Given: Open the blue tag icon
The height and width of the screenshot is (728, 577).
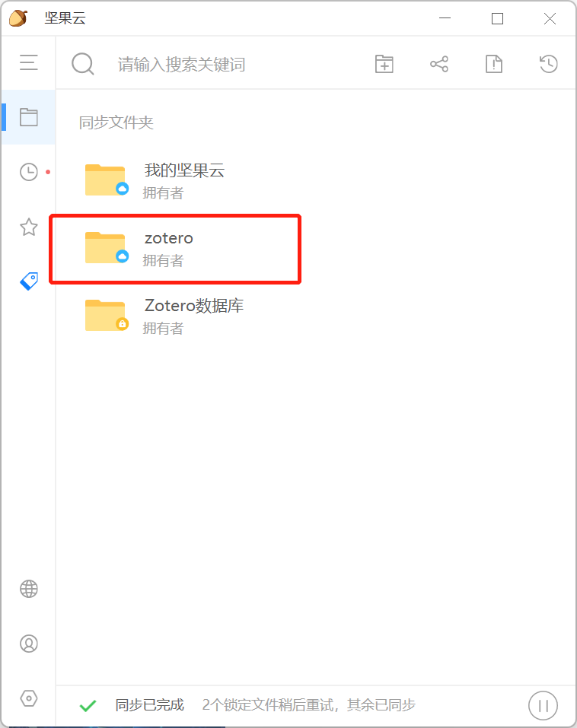Looking at the screenshot, I should point(29,281).
